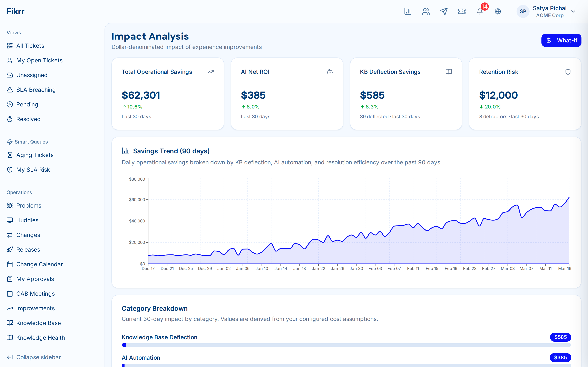The image size is (588, 367).
Task: Open the Knowledge Health page
Action: [40, 337]
